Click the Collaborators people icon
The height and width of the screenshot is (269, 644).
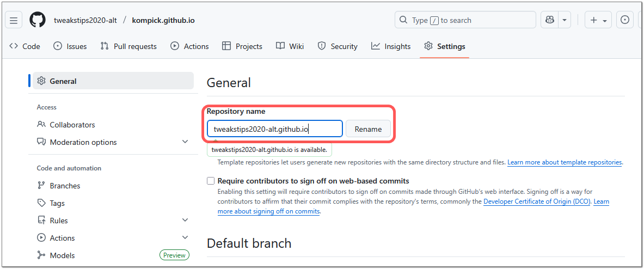click(x=41, y=125)
